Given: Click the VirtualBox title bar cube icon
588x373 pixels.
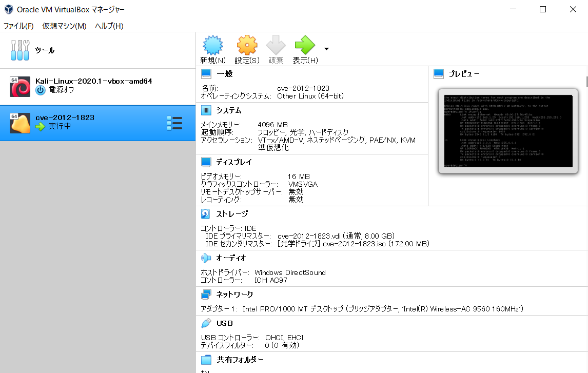Looking at the screenshot, I should (9, 9).
